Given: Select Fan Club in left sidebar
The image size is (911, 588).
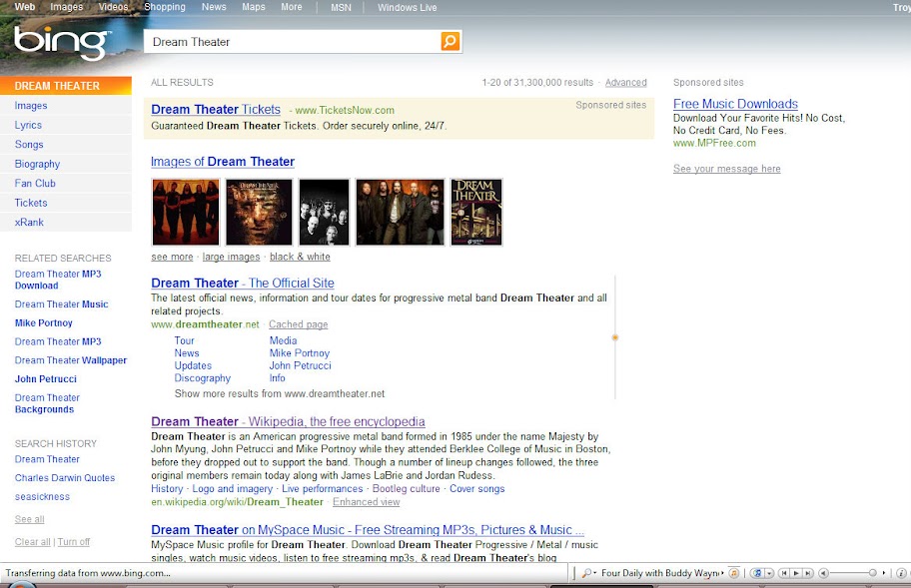Looking at the screenshot, I should [35, 183].
